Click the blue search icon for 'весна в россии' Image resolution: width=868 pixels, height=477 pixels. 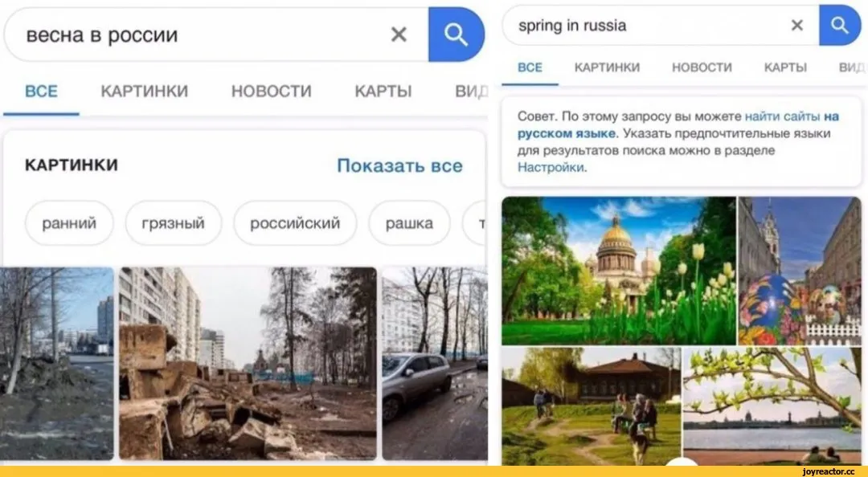457,35
